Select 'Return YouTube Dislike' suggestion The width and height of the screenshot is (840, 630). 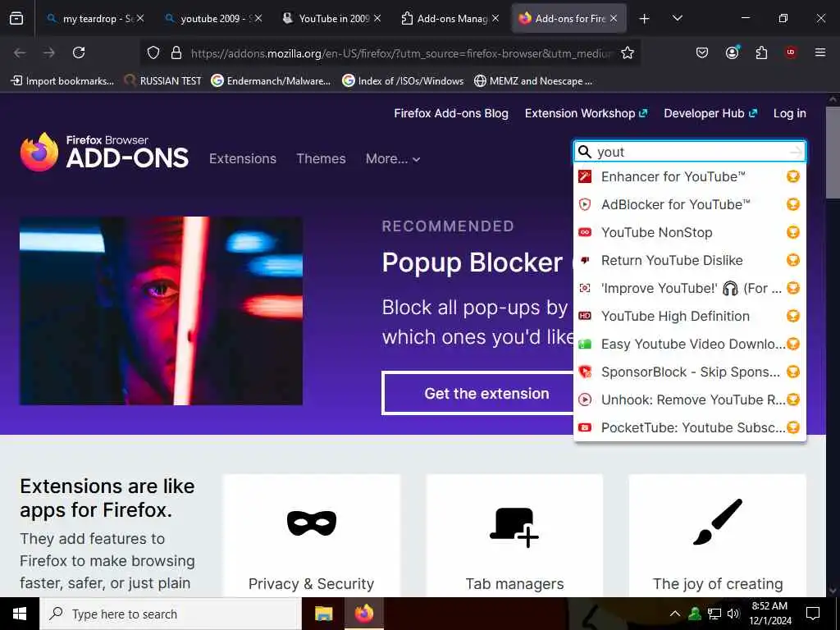(x=689, y=260)
